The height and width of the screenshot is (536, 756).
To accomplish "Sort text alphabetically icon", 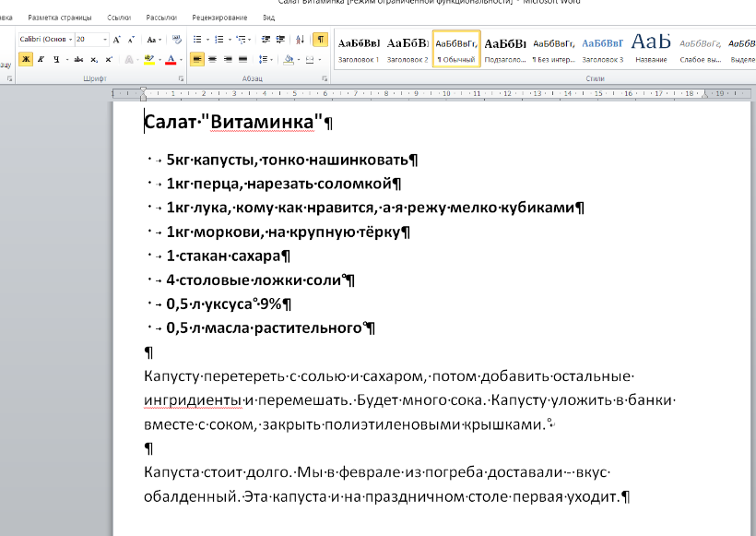I will pos(301,40).
